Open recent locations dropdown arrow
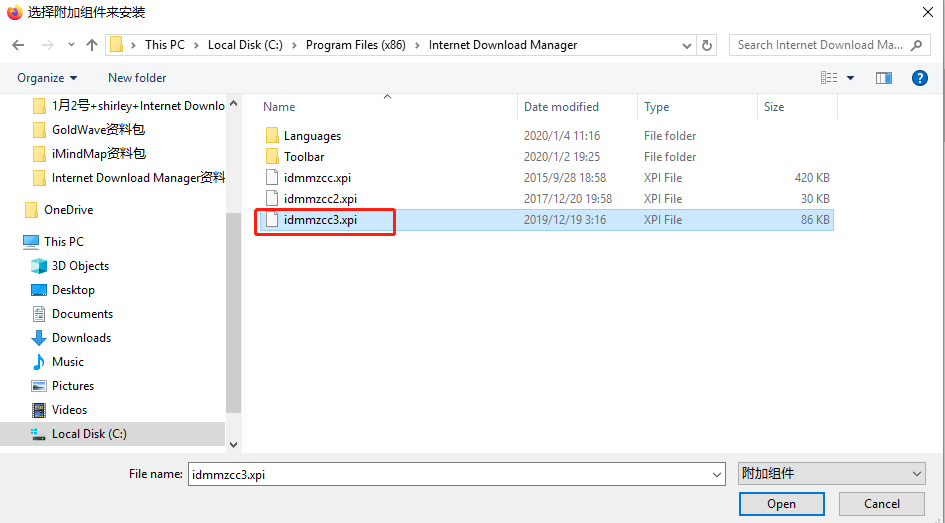 tap(71, 45)
